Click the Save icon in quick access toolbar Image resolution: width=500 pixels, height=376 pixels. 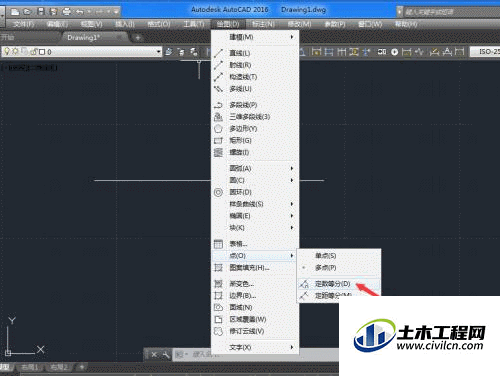tap(41, 12)
